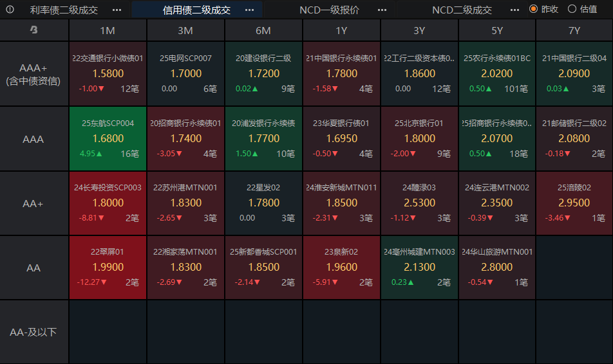
Task: Open more options beside NCD二级成交
Action: 515,10
